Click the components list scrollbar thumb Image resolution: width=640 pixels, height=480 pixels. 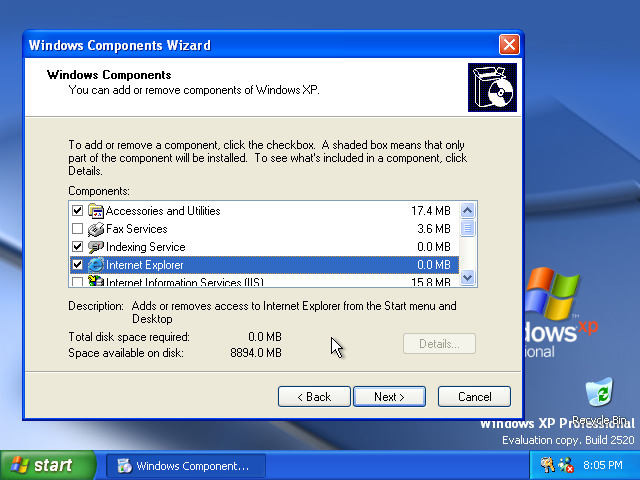[x=467, y=228]
